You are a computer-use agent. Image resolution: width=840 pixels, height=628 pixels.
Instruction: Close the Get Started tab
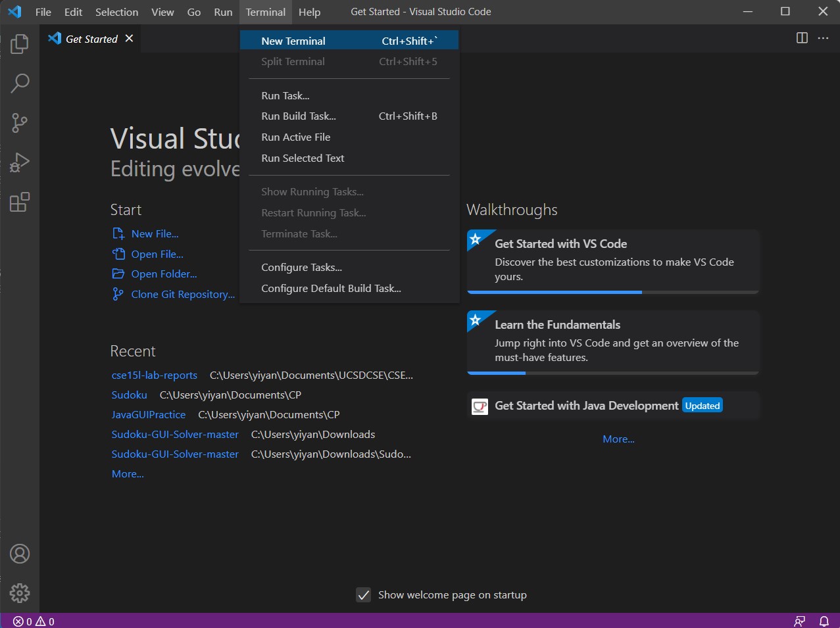click(129, 38)
